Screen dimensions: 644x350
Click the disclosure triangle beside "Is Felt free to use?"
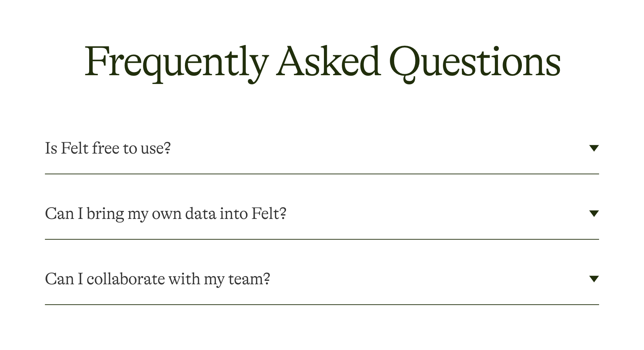tap(594, 149)
